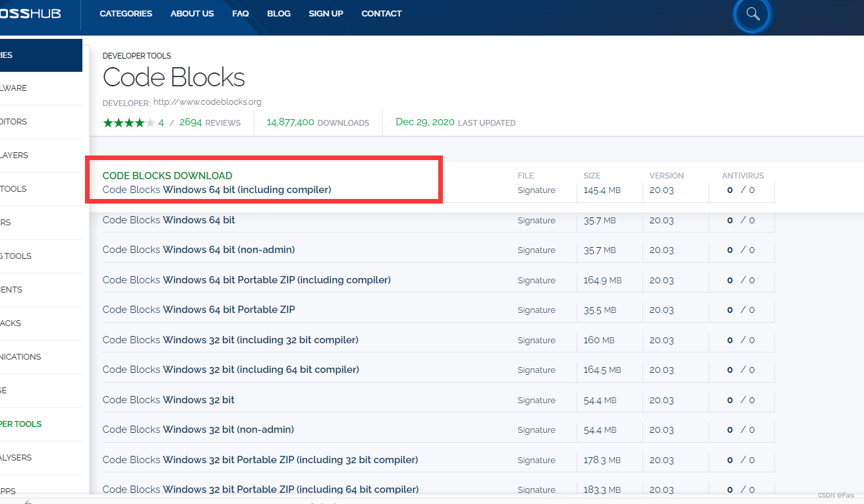Visit the BLOG section

point(279,14)
